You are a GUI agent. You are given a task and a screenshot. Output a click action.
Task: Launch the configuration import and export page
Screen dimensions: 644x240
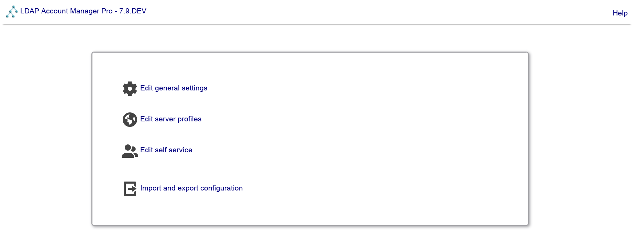tap(191, 188)
